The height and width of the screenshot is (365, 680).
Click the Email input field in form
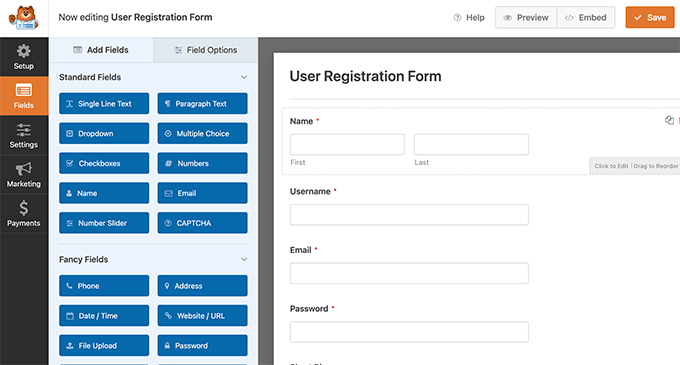click(x=409, y=273)
